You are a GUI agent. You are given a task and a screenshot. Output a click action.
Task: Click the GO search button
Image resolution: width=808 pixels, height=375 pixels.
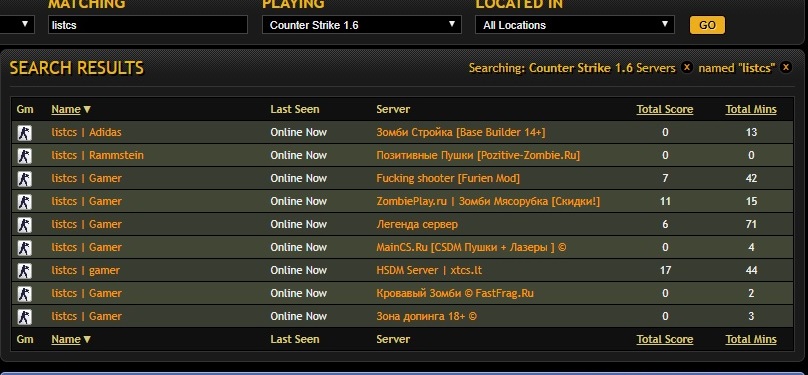point(707,25)
